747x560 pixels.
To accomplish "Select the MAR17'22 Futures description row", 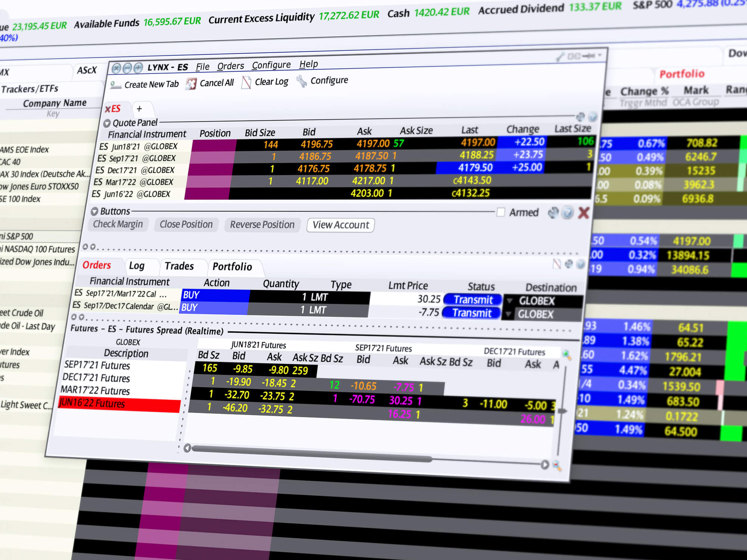I will [x=122, y=391].
